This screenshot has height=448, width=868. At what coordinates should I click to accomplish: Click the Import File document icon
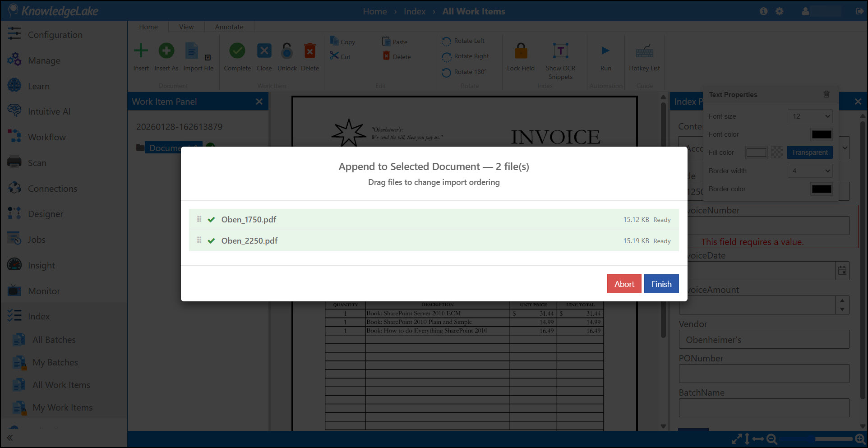(192, 51)
